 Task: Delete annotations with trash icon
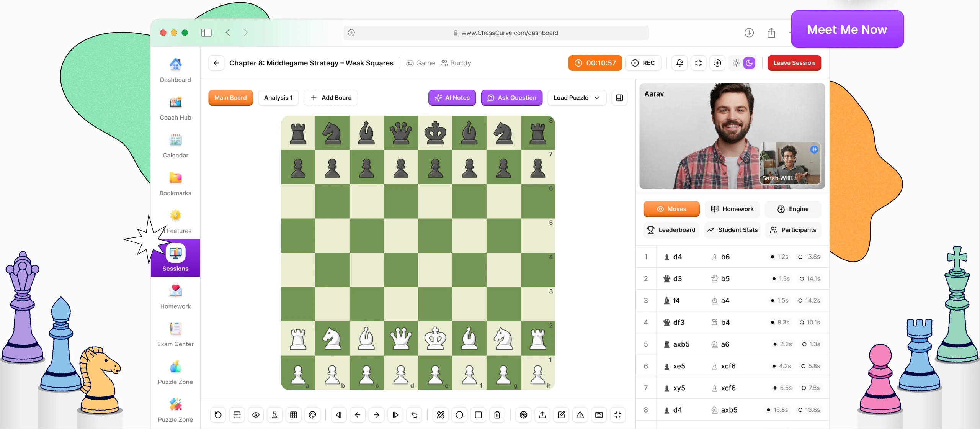coord(497,415)
